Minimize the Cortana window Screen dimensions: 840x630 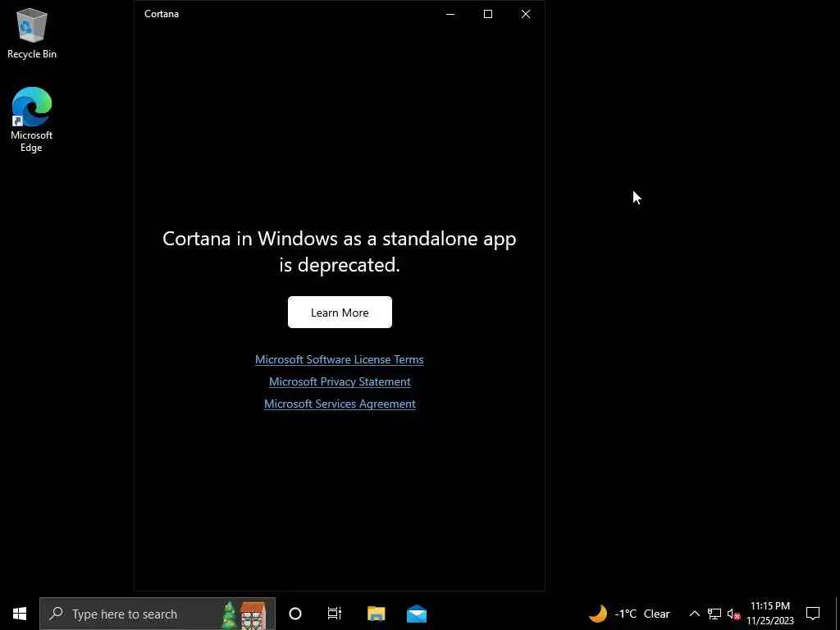coord(450,14)
